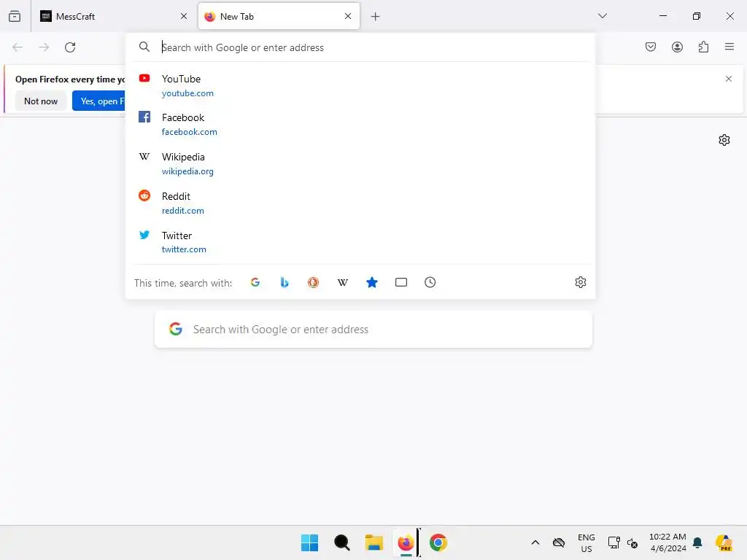This screenshot has height=560, width=747.
Task: Expand the list all tabs chevron
Action: tap(603, 16)
